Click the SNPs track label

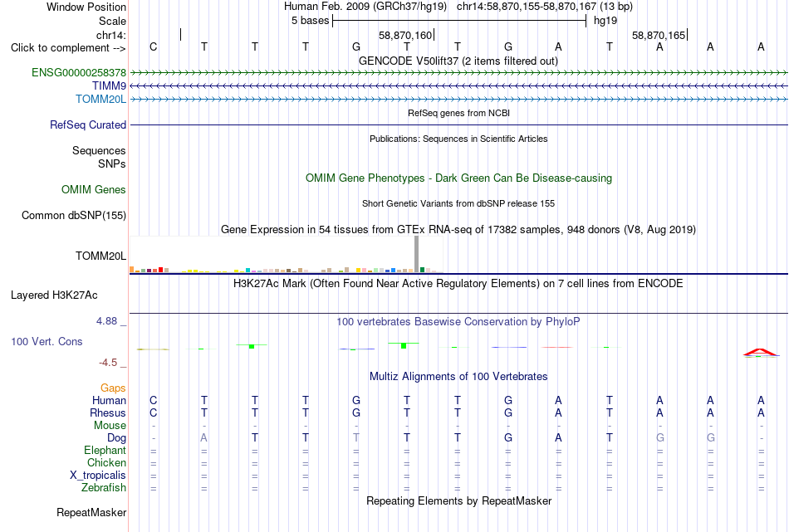112,164
